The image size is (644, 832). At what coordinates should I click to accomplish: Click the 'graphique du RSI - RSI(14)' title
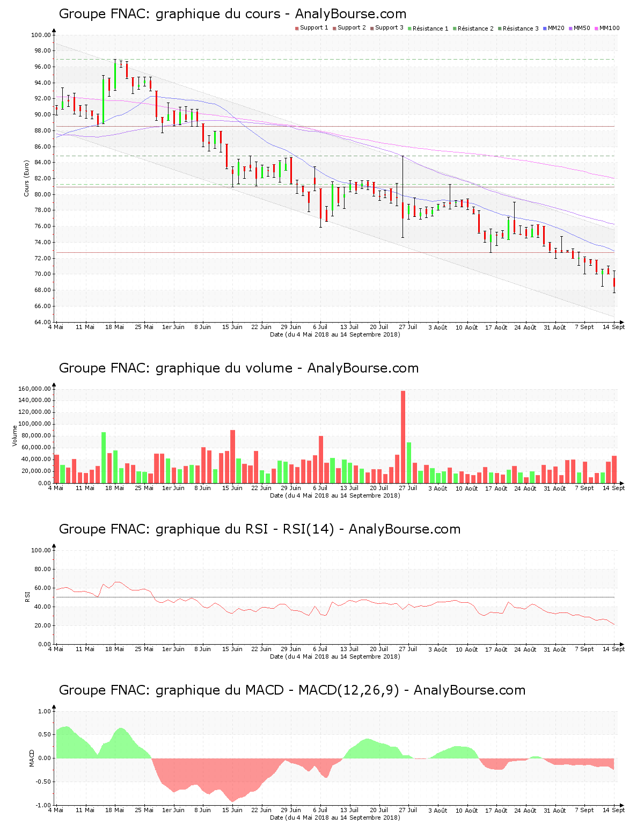pyautogui.click(x=260, y=529)
